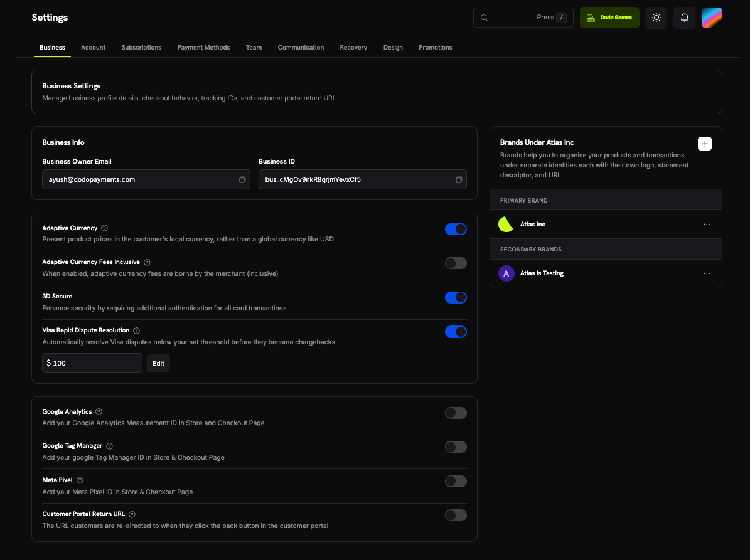Viewport: 750px width, 560px height.
Task: Open the Team tab
Action: 254,47
